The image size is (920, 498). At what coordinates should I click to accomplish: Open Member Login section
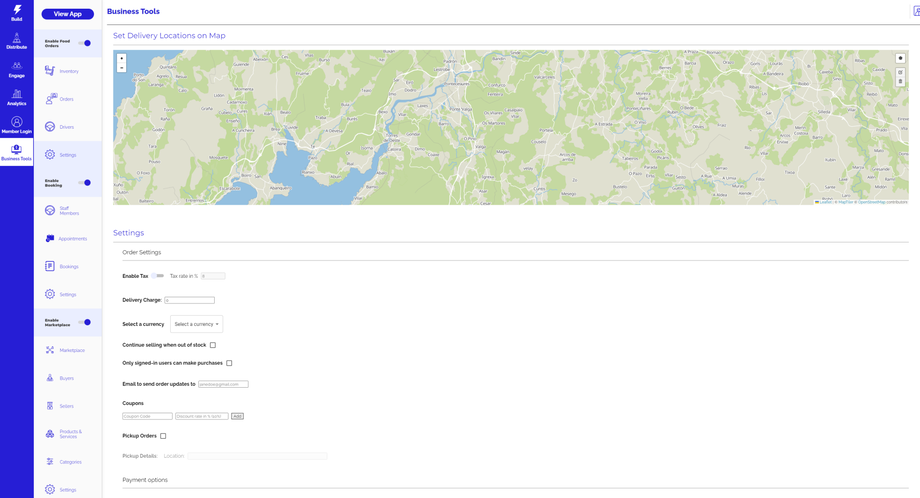click(x=16, y=125)
